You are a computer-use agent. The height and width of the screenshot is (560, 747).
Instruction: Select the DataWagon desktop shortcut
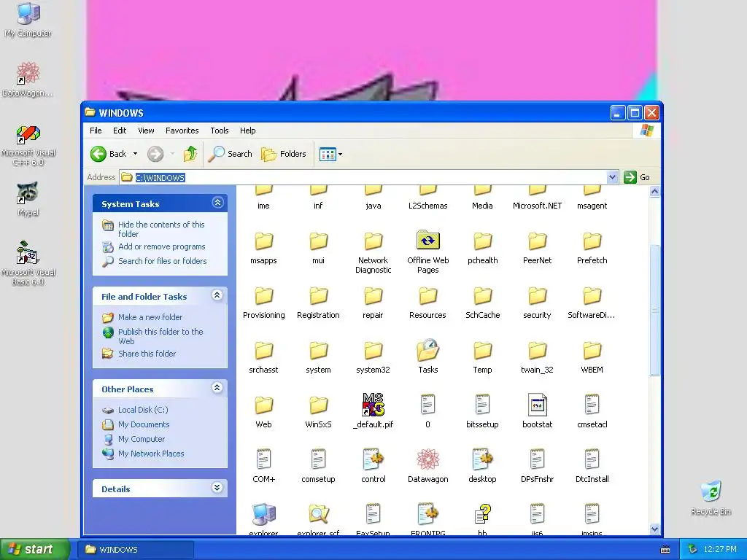coord(28,79)
